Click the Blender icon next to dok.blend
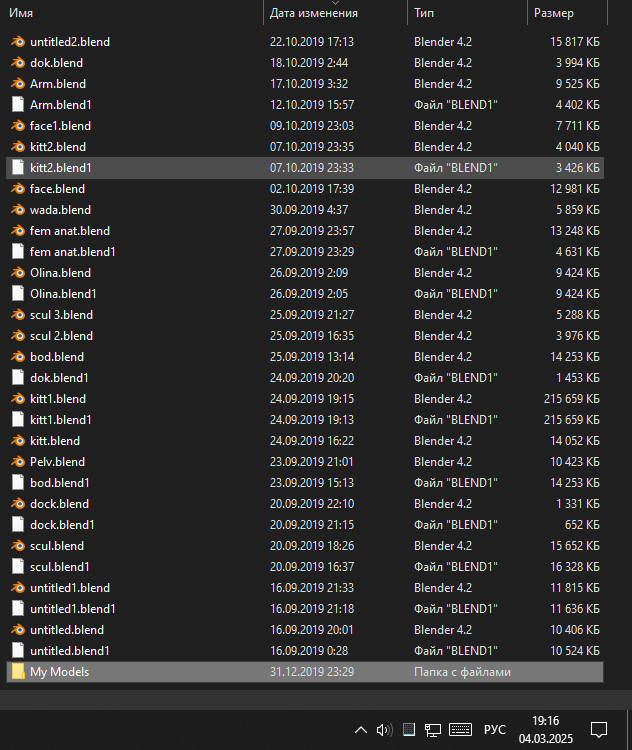This screenshot has height=750, width=632. coord(18,63)
